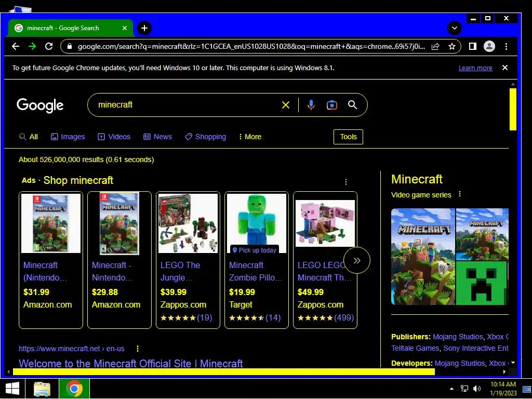Select the All results tab

[x=29, y=137]
